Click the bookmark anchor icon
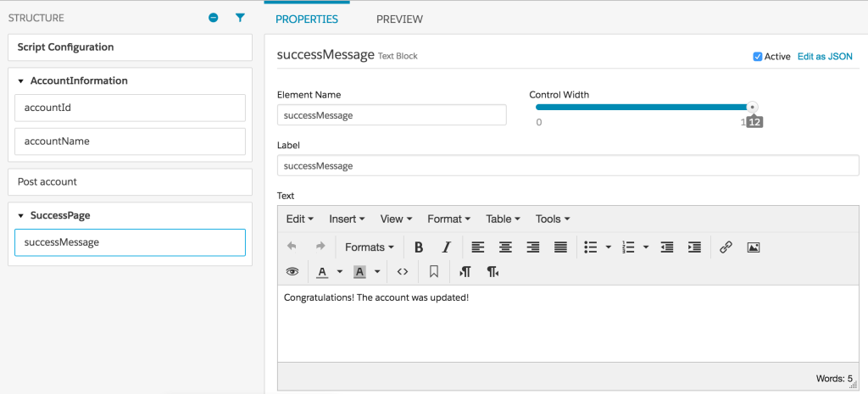Screen dimensions: 868x394 coord(433,272)
